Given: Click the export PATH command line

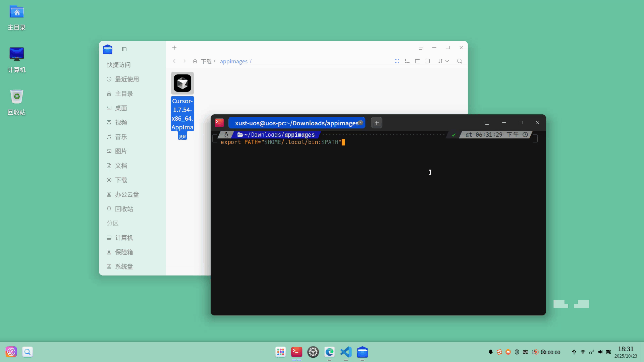Looking at the screenshot, I should 281,142.
